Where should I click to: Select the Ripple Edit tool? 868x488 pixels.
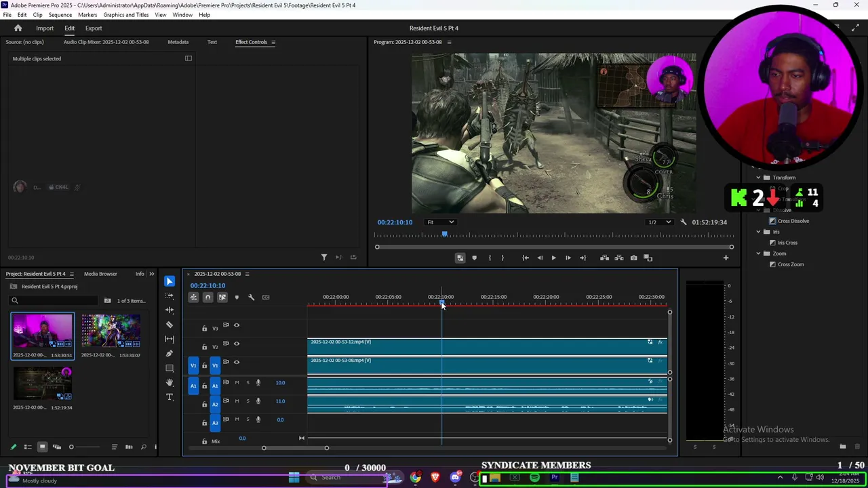(170, 310)
